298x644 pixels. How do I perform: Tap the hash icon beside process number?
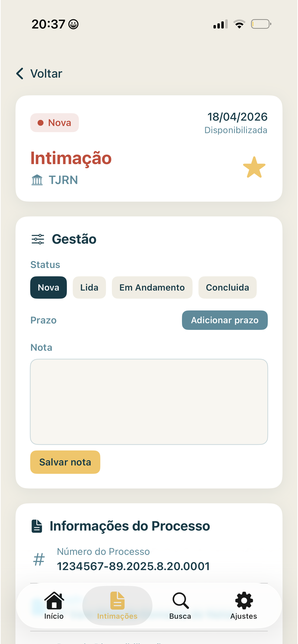tap(39, 559)
